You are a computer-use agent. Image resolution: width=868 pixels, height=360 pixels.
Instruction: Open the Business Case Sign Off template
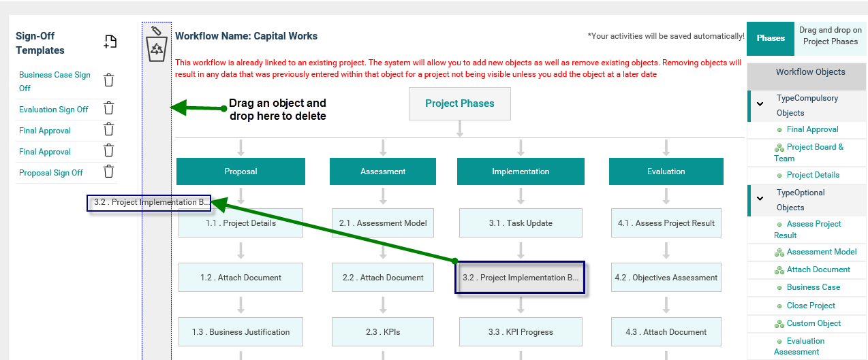(55, 81)
